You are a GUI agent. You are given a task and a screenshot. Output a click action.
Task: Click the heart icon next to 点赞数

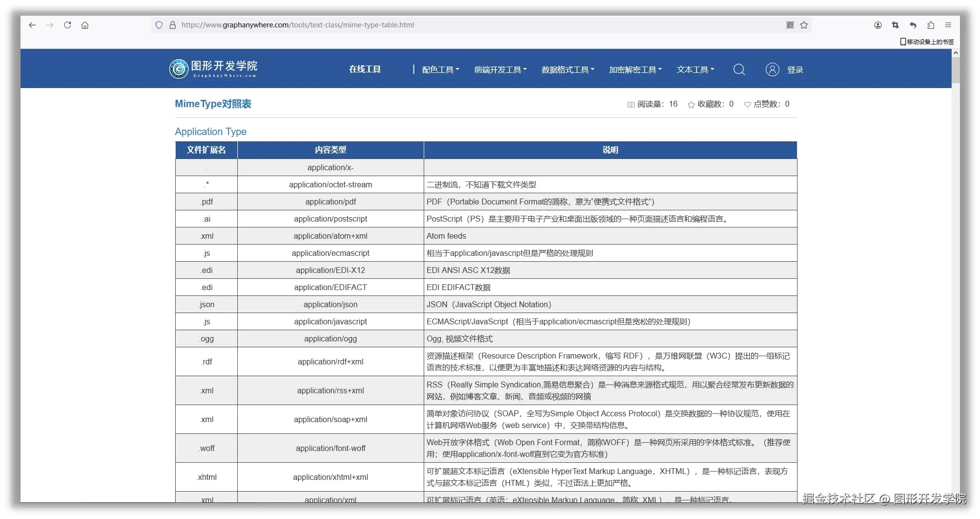747,104
